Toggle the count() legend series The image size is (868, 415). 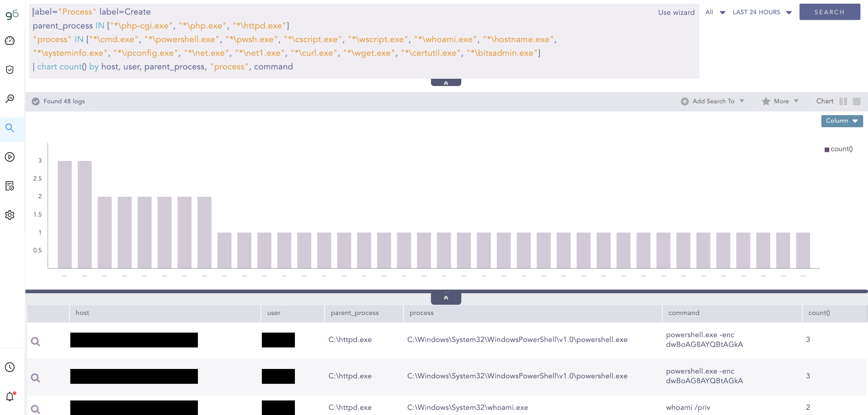(x=839, y=149)
